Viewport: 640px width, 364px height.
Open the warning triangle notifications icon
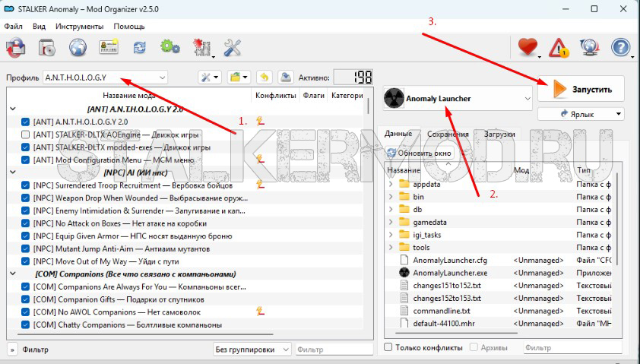pyautogui.click(x=559, y=47)
